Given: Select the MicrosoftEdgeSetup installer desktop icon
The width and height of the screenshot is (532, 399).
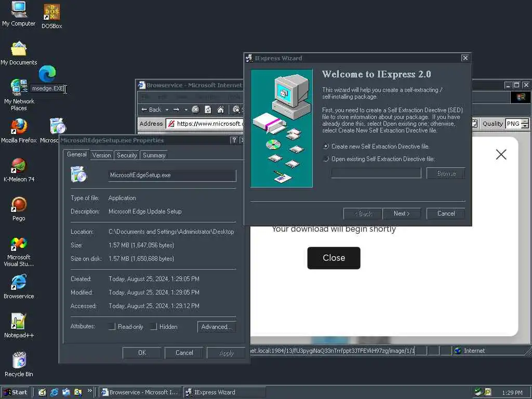Looking at the screenshot, I should (58, 126).
